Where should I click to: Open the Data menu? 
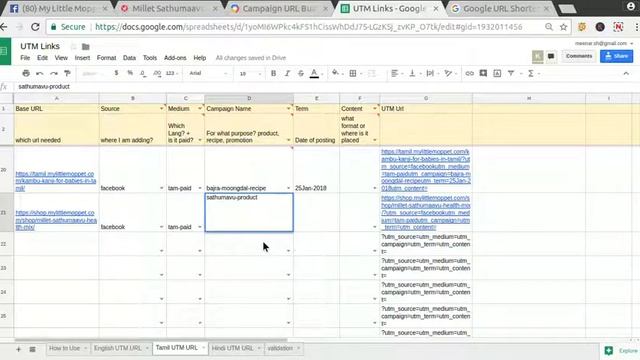tap(129, 58)
